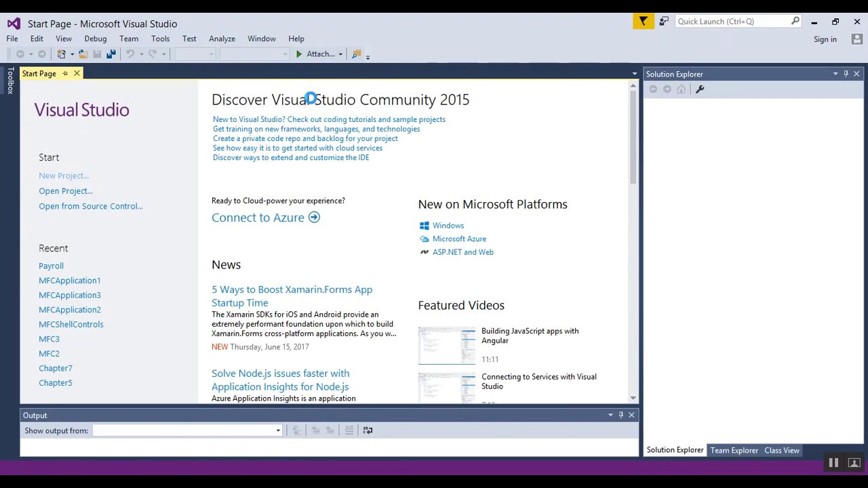Open the Analyze menu
Screen dimensions: 868x488
click(222, 39)
